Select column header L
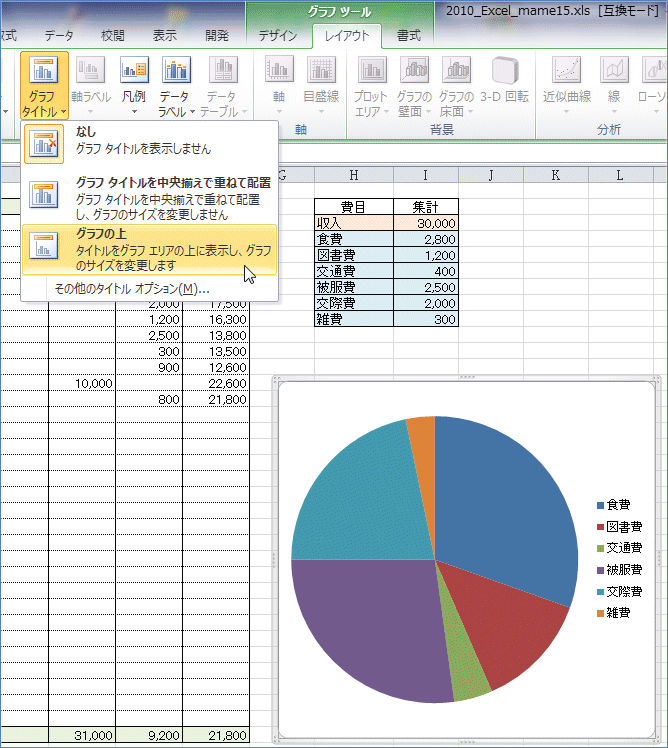Image resolution: width=668 pixels, height=748 pixels. coord(620,175)
